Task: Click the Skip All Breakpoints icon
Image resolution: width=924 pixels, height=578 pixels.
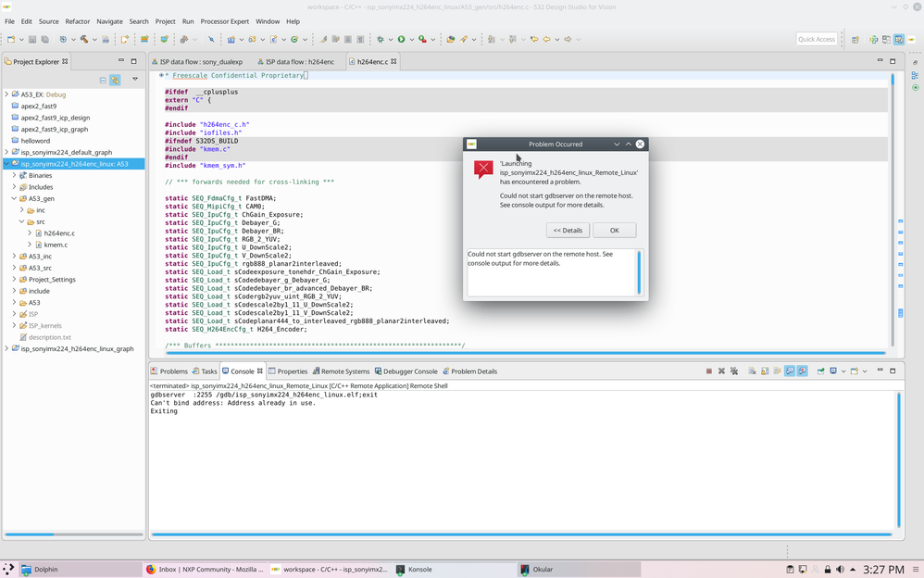Action: 211,40
